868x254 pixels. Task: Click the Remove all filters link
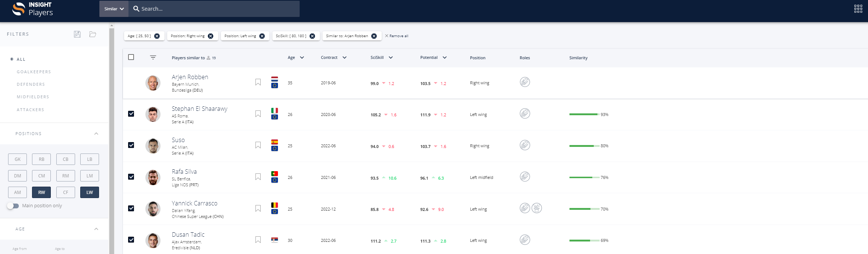(x=396, y=36)
